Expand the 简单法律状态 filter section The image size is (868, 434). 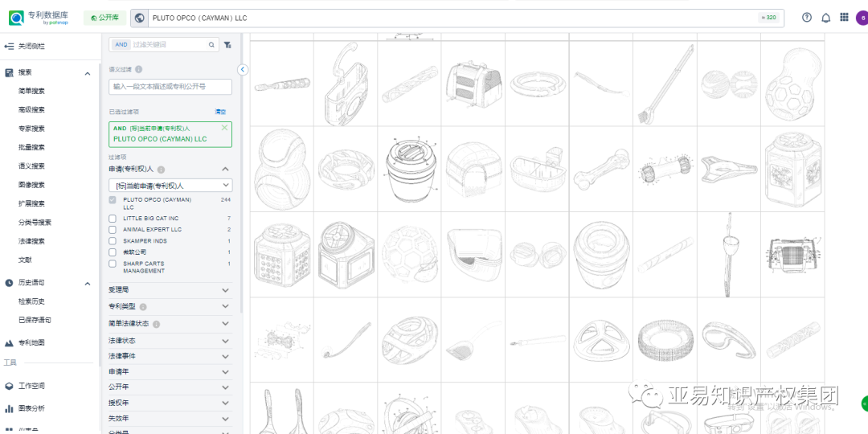tap(225, 323)
